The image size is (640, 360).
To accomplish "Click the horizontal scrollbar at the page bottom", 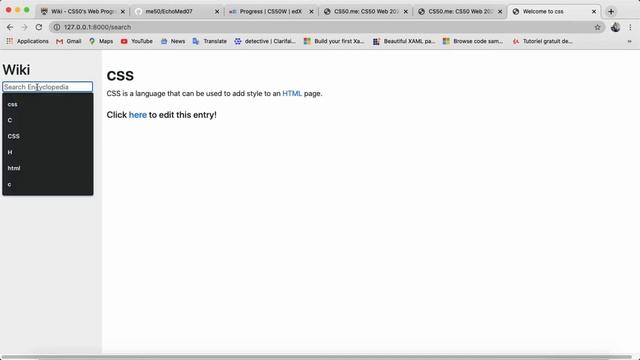I will tap(316, 357).
